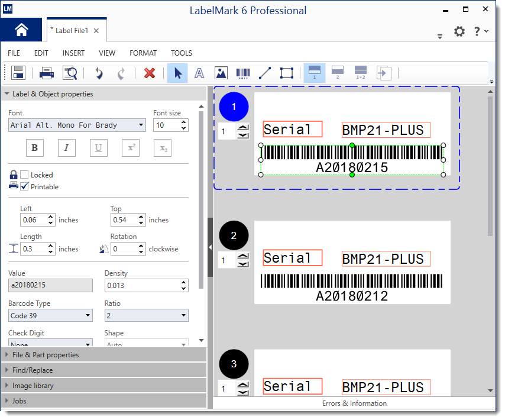Select the Text tool icon
The width and height of the screenshot is (505, 420).
point(199,73)
